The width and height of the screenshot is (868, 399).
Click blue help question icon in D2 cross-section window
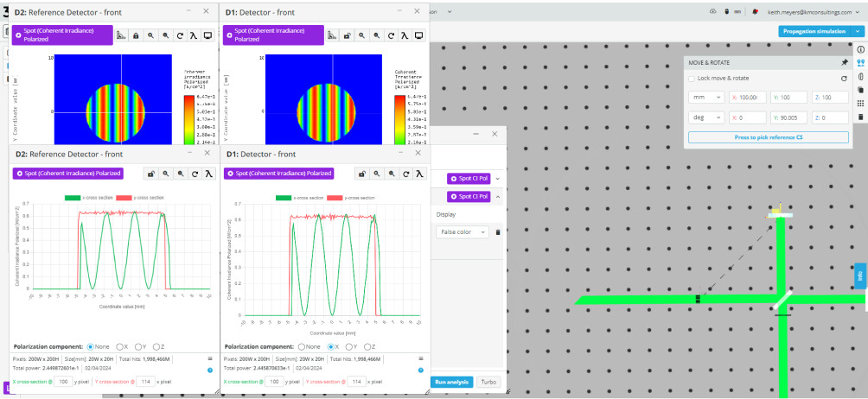click(x=210, y=370)
